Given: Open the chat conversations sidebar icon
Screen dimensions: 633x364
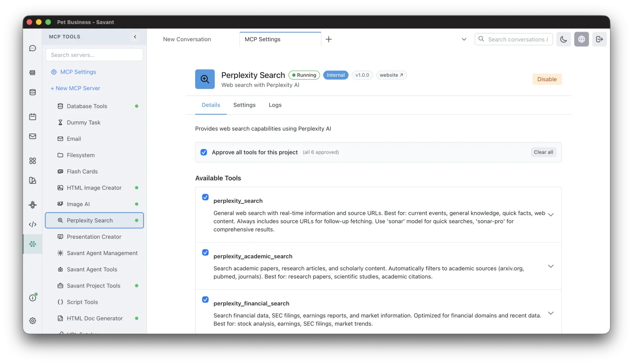Looking at the screenshot, I should [33, 48].
